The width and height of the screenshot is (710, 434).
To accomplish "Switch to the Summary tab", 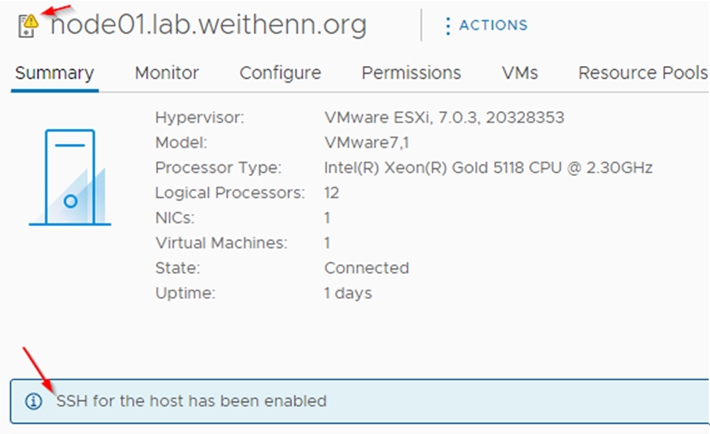I will pyautogui.click(x=54, y=72).
